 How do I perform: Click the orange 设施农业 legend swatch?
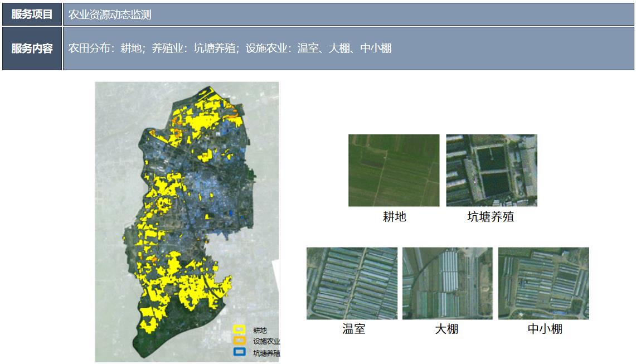click(239, 341)
